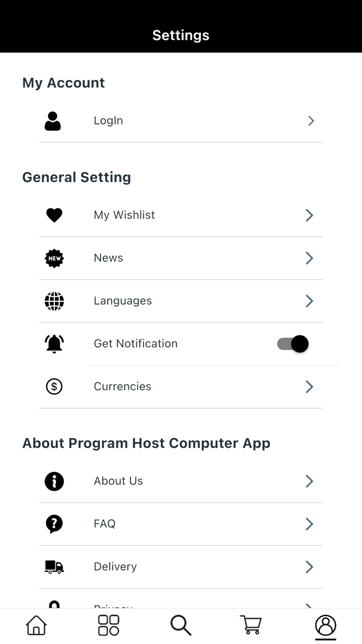Screen dimensions: 362x644
Task: Open the My Wishlist chevron arrow
Action: coord(309,215)
